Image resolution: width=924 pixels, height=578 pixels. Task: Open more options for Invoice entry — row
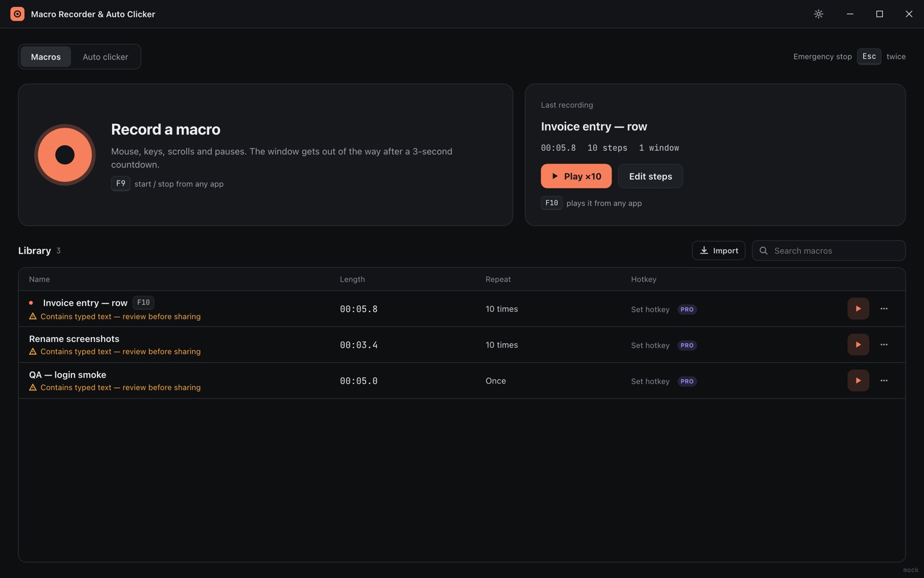(884, 309)
